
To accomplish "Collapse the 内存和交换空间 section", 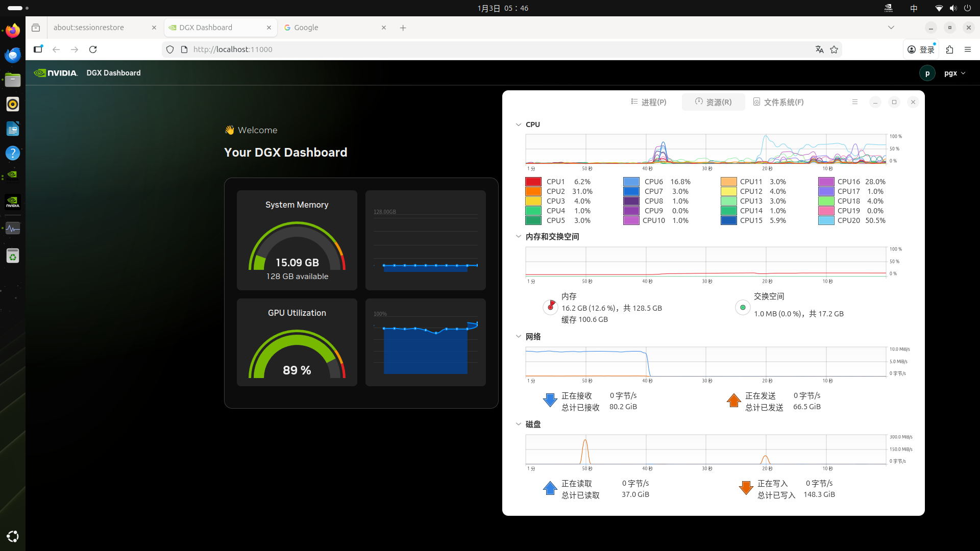I will coord(519,237).
